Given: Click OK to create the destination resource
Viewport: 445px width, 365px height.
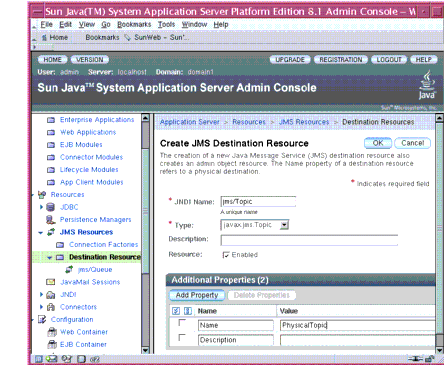Looking at the screenshot, I should [x=378, y=143].
